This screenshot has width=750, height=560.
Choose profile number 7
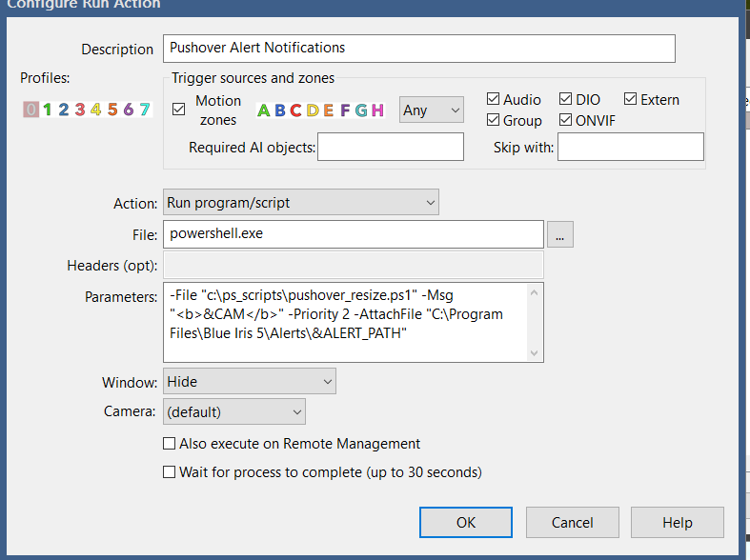144,110
